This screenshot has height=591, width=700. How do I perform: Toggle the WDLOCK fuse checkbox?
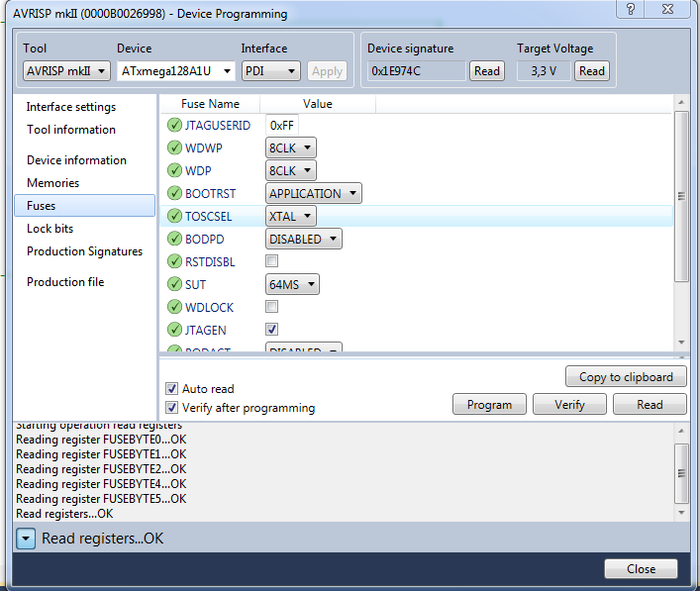tap(271, 307)
